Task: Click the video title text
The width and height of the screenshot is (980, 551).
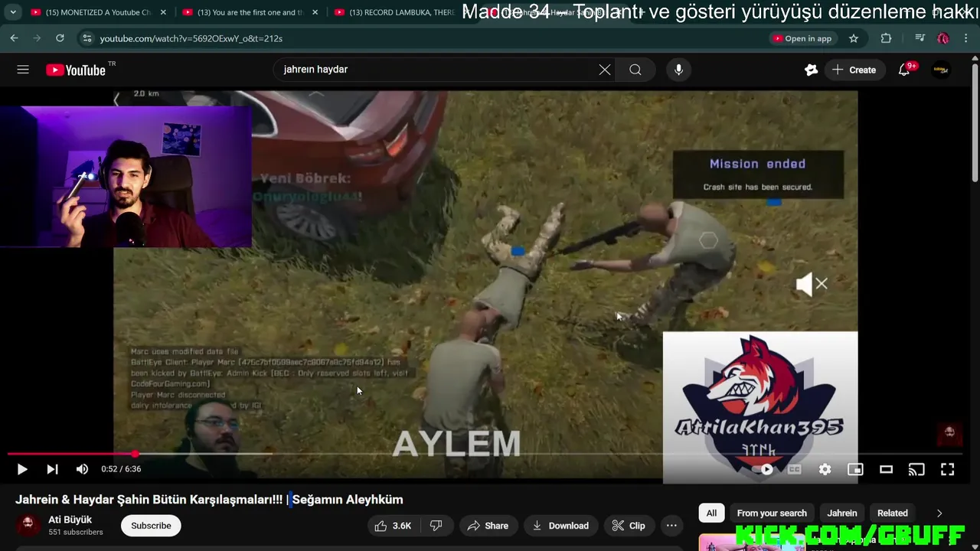Action: pyautogui.click(x=209, y=500)
